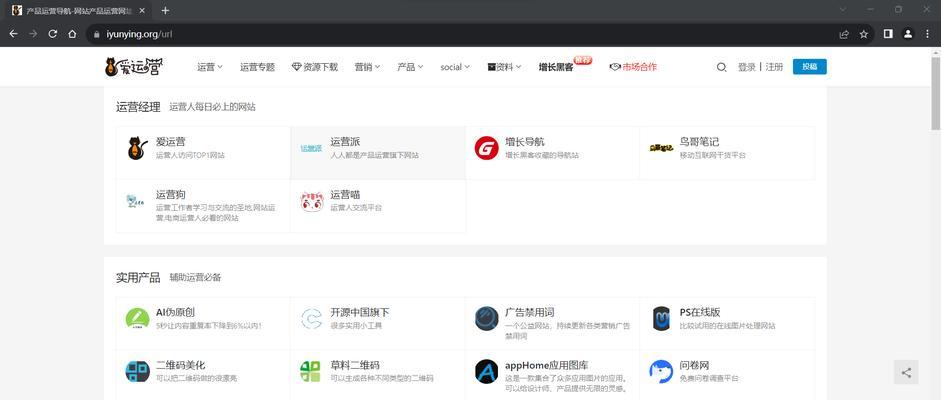This screenshot has width=941, height=400.
Task: Go back with browser back arrow
Action: pos(13,34)
